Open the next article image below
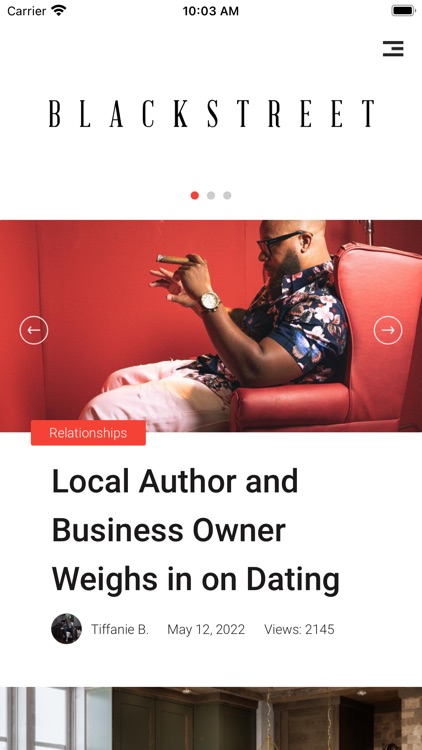Viewport: 422px width, 750px height. tap(211, 718)
